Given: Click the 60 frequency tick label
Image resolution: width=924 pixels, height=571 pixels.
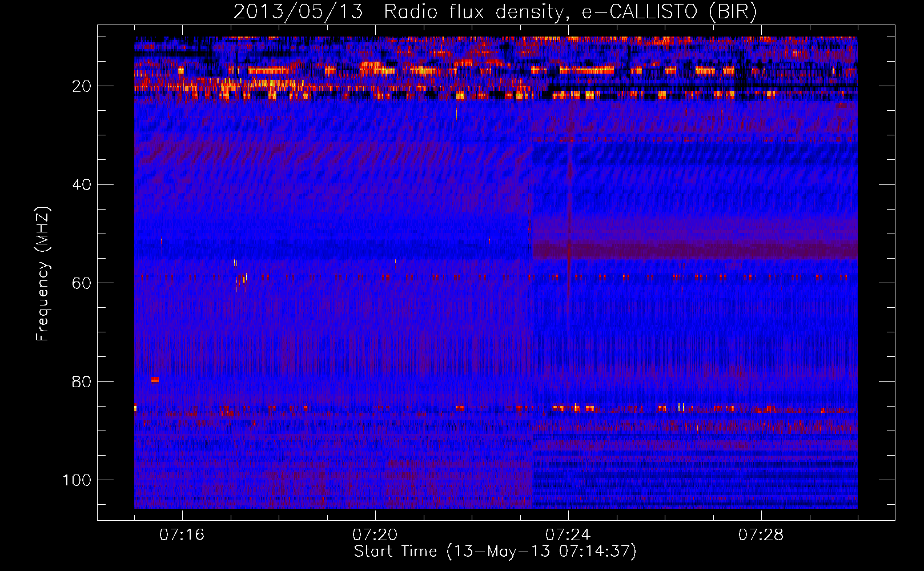Looking at the screenshot, I should (x=82, y=283).
